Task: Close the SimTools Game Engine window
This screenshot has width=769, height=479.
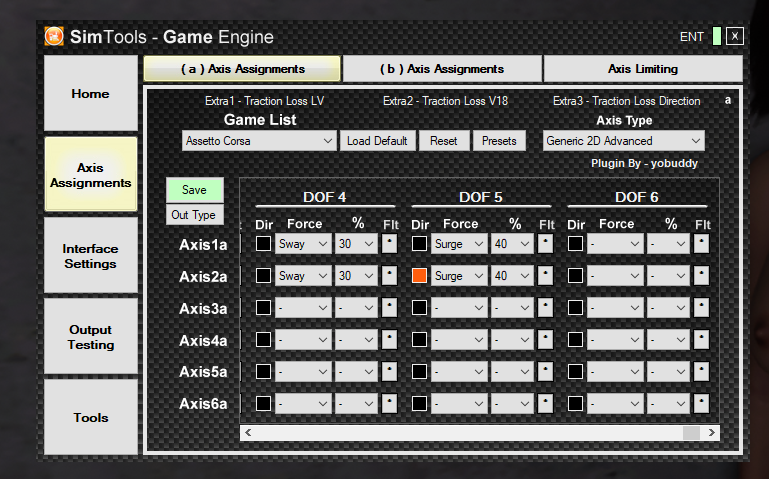Action: pyautogui.click(x=735, y=36)
